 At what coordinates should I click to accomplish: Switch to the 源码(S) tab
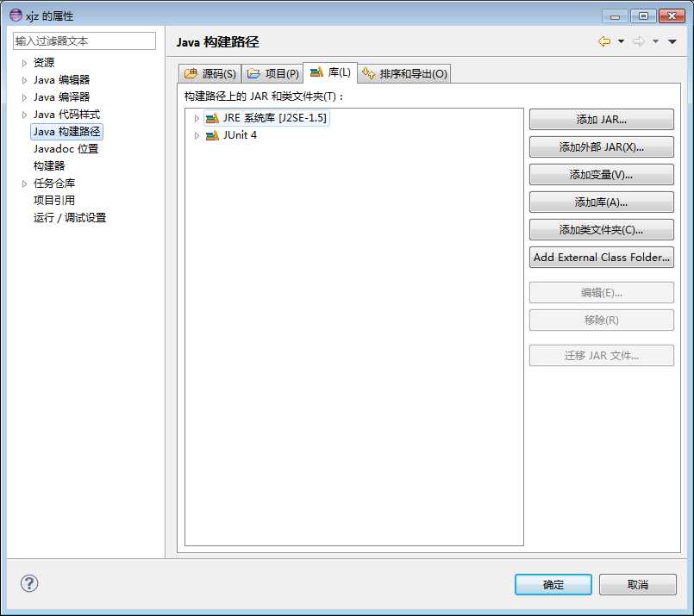[x=210, y=73]
